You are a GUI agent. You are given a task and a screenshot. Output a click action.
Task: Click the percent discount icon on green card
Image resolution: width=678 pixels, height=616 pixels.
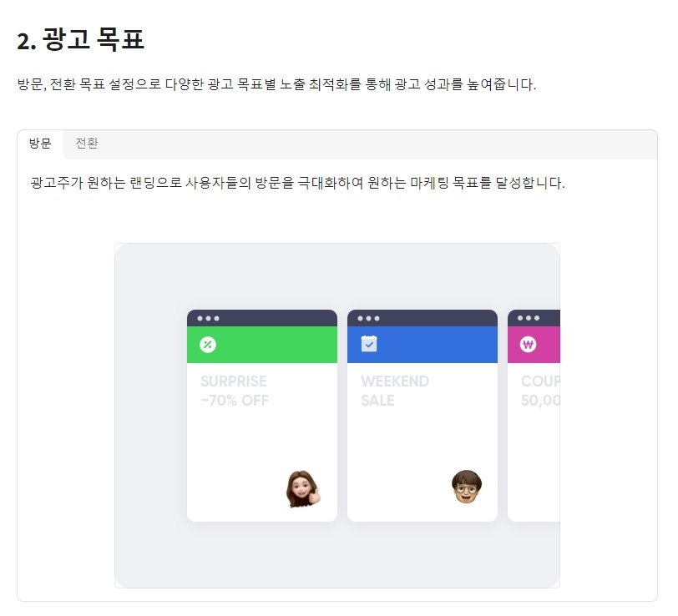tap(207, 345)
